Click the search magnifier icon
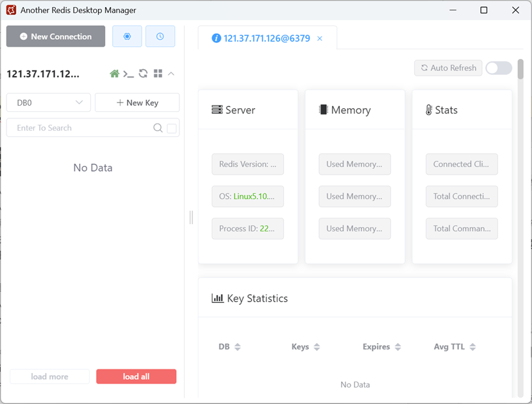The height and width of the screenshot is (404, 532). point(158,128)
